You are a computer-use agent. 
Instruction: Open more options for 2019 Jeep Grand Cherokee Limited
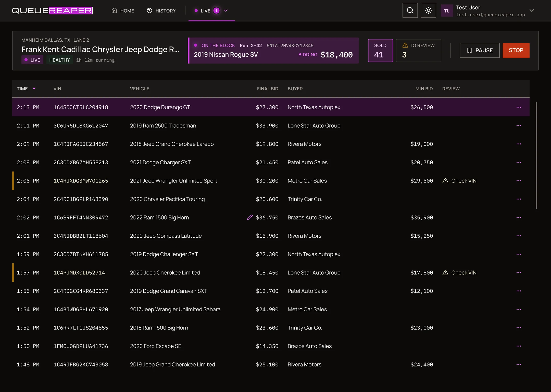519,364
